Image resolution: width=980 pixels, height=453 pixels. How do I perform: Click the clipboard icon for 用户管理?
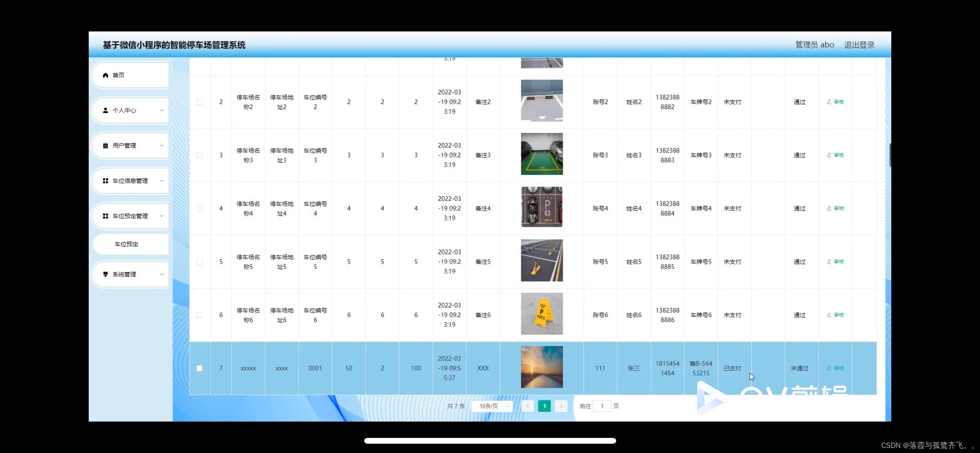point(105,146)
